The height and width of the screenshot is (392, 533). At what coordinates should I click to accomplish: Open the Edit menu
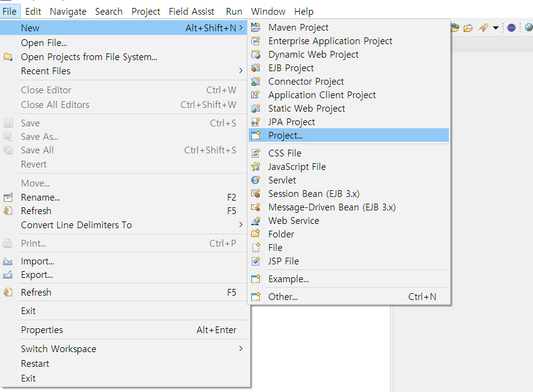(x=33, y=11)
